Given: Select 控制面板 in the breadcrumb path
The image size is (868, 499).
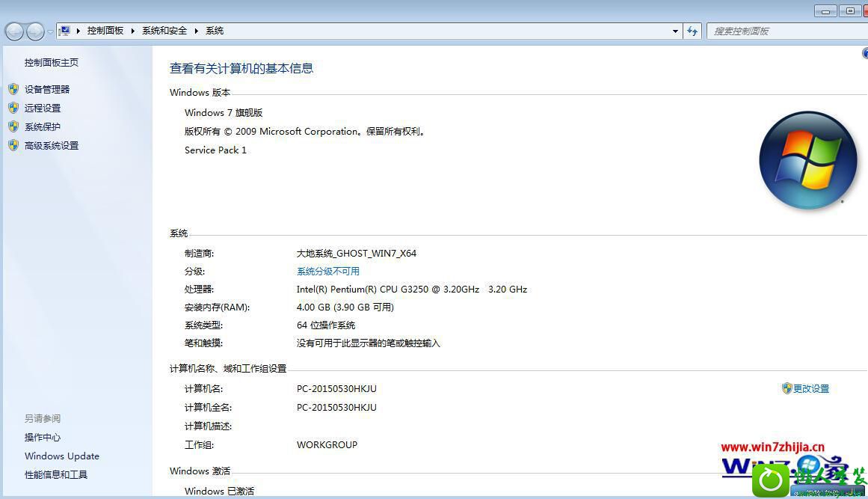Looking at the screenshot, I should (105, 31).
